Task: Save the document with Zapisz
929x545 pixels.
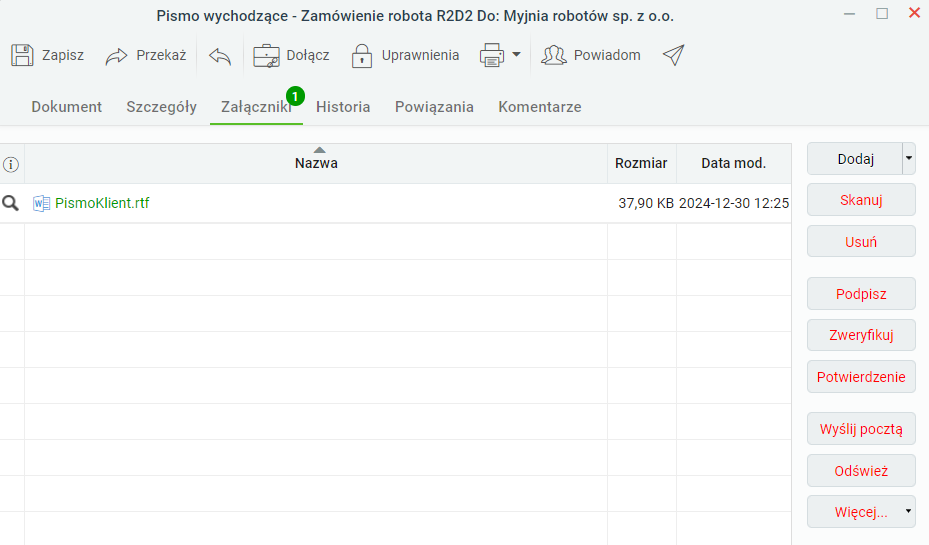Action: pyautogui.click(x=47, y=55)
